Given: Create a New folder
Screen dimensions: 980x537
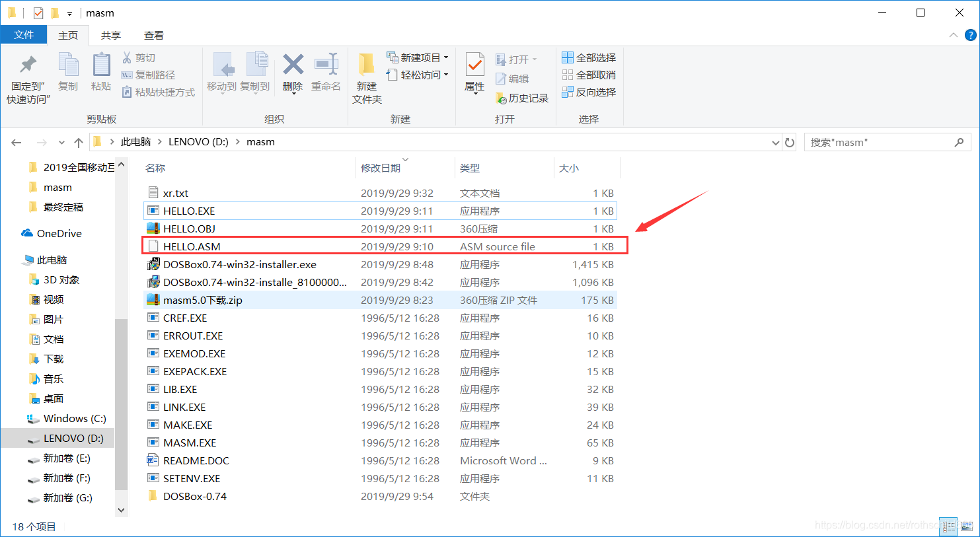Looking at the screenshot, I should pyautogui.click(x=367, y=78).
